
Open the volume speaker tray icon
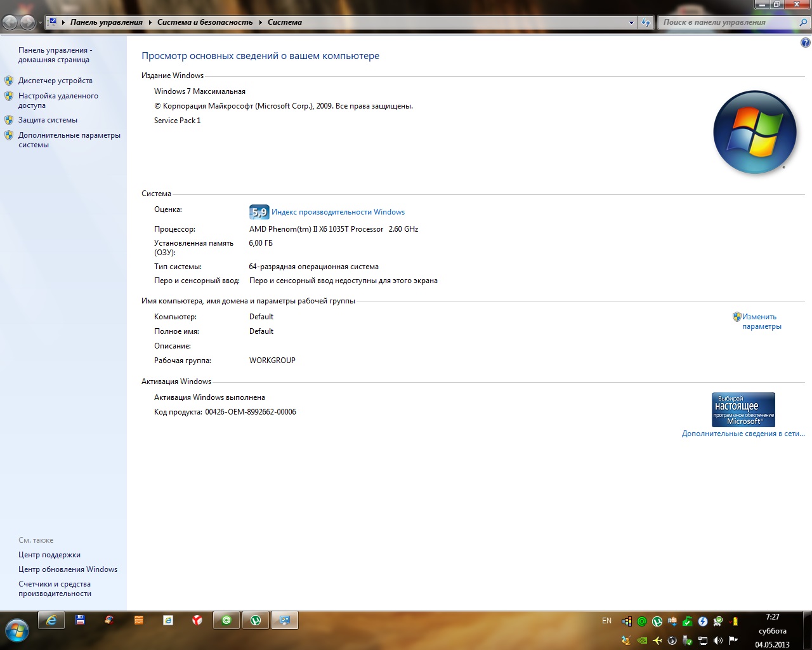point(718,640)
